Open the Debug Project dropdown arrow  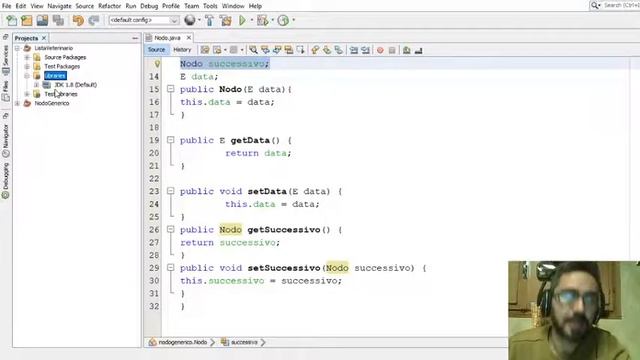coord(272,20)
